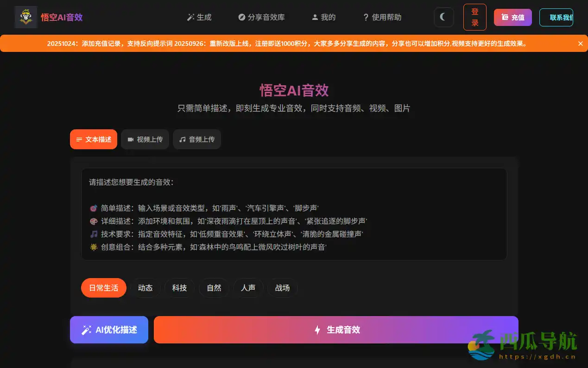Open the 登录 login option
Viewport: 588px width, 368px height.
click(x=474, y=17)
